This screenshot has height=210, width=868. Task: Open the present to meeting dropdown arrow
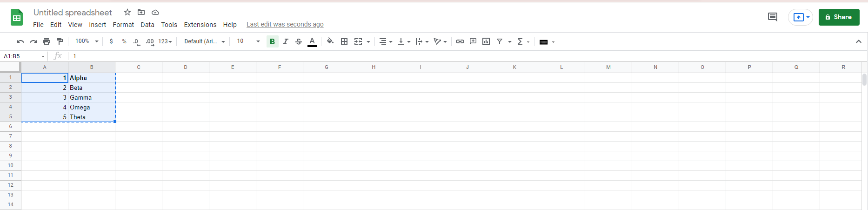pos(808,17)
